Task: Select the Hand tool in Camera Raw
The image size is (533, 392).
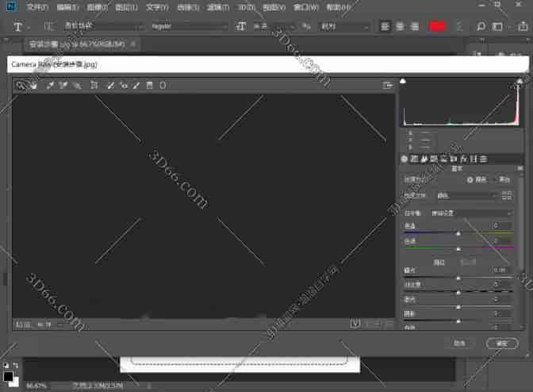Action: 33,85
